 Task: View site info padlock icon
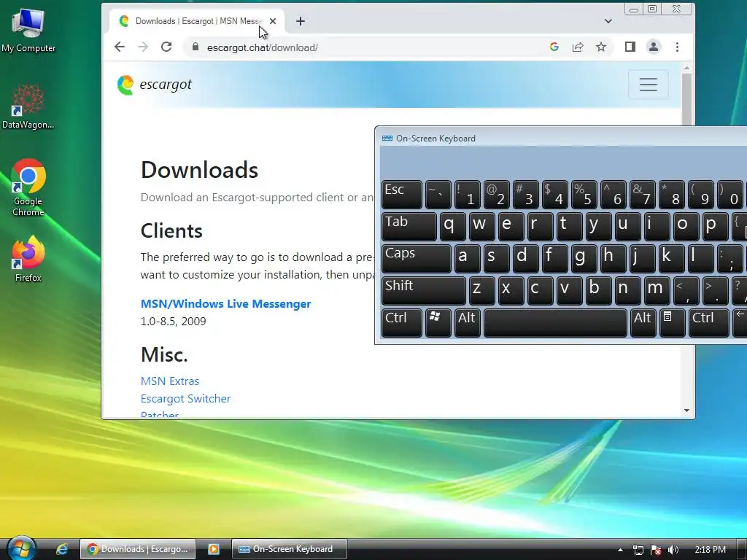(195, 47)
